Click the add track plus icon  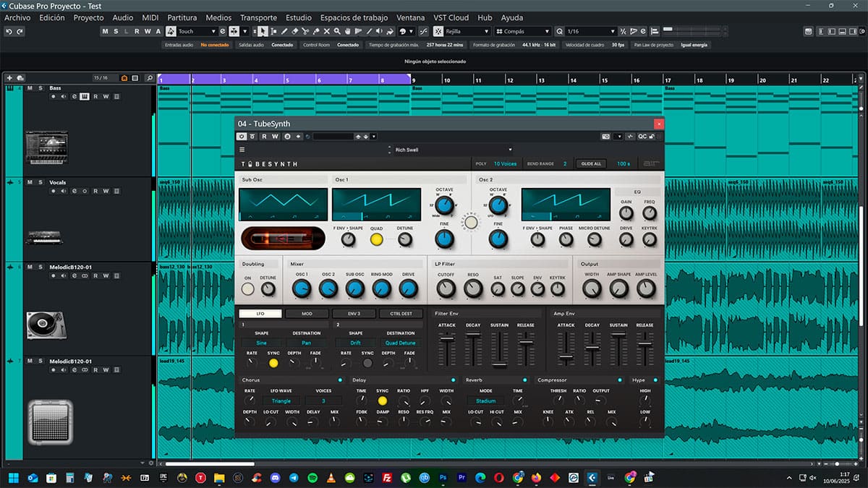click(9, 77)
